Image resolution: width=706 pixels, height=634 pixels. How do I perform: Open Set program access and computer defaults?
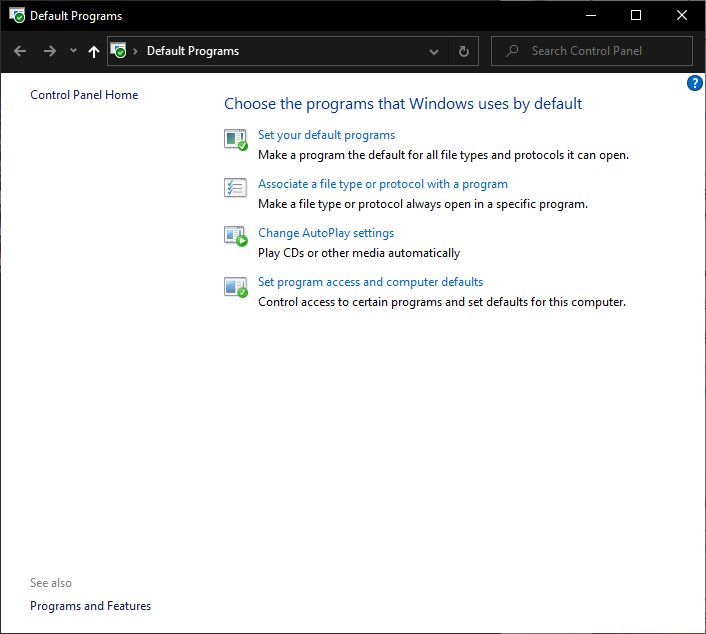370,282
